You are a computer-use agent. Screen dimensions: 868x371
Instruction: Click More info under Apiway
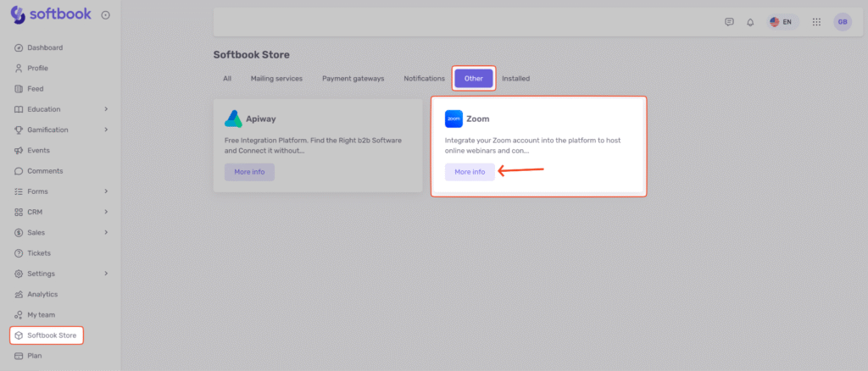[249, 172]
